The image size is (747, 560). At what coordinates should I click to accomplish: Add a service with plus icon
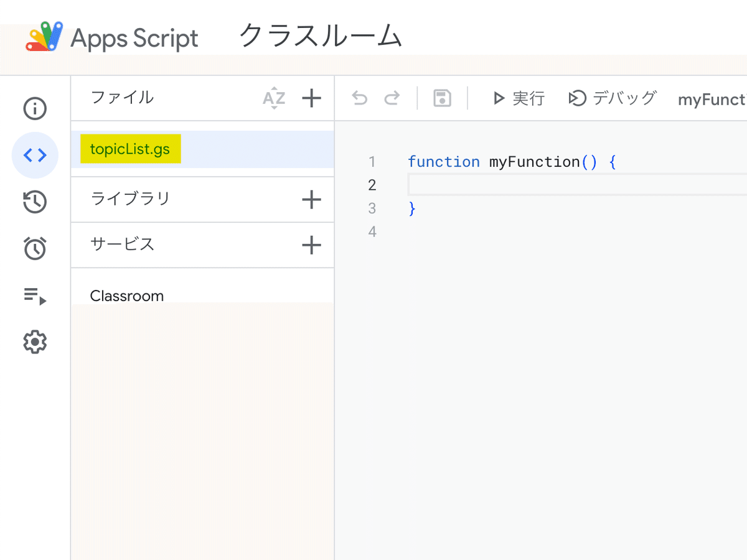point(311,245)
